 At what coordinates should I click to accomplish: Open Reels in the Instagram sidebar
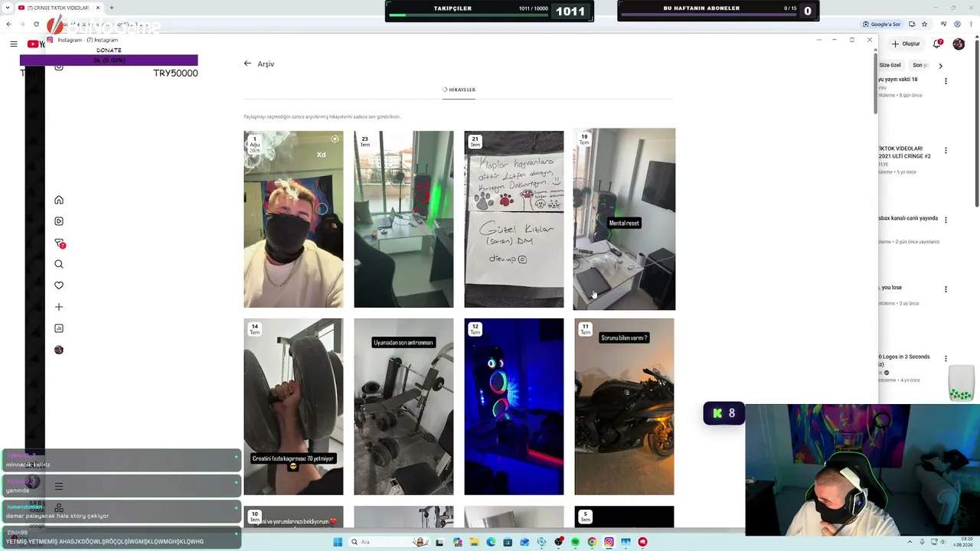[59, 221]
